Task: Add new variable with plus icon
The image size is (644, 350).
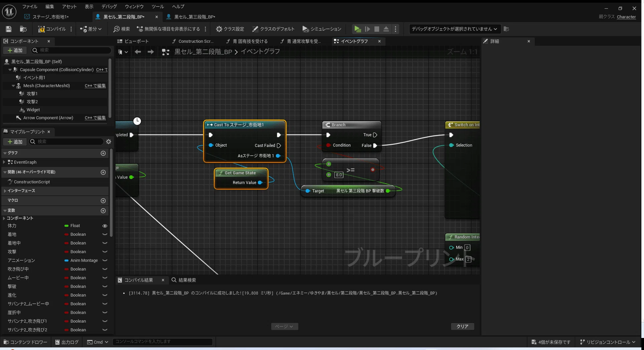Action: tap(103, 211)
